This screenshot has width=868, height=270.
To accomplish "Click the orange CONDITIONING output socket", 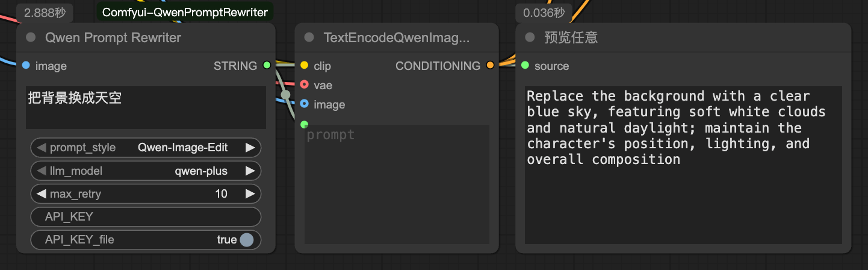I will pos(490,65).
